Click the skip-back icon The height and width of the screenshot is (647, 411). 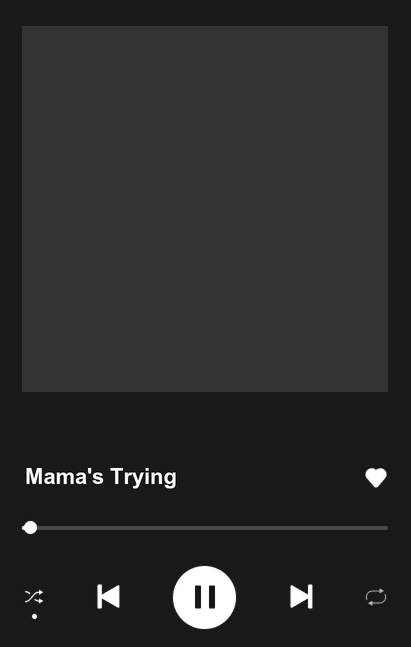tap(109, 596)
